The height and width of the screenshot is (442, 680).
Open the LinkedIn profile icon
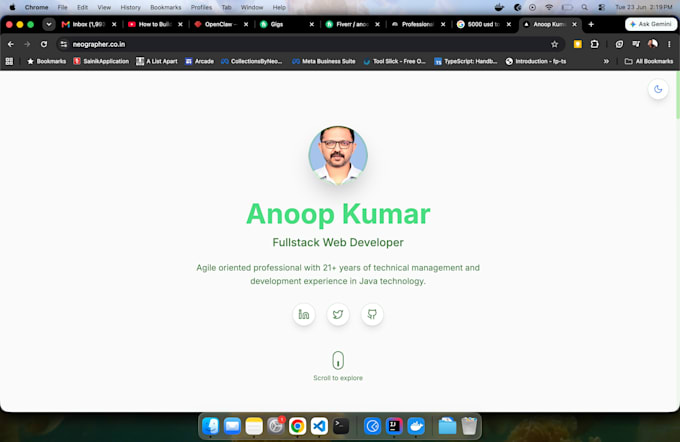304,314
